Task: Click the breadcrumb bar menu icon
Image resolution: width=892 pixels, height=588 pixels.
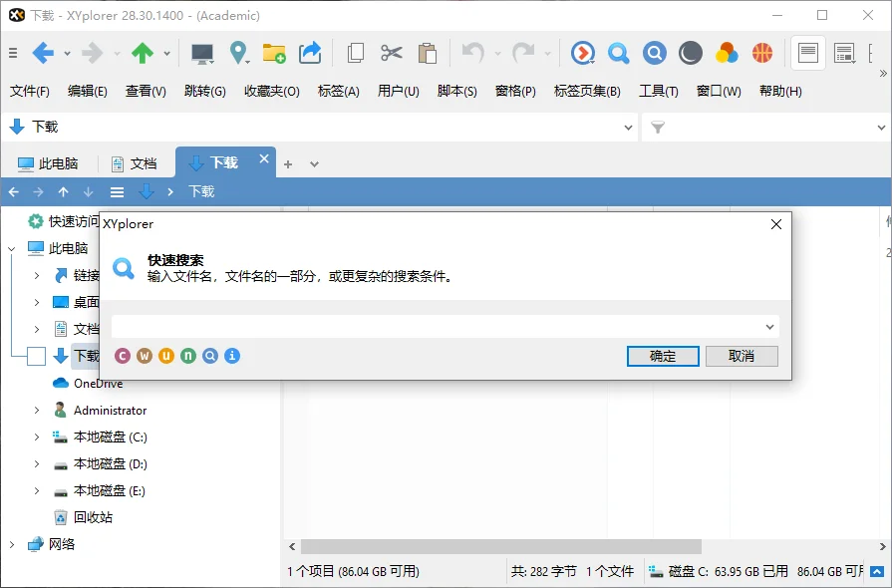Action: click(x=118, y=192)
